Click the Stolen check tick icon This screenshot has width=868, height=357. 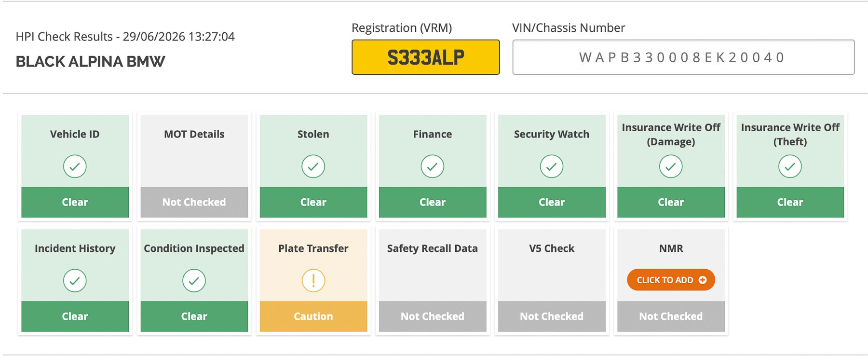click(x=313, y=166)
